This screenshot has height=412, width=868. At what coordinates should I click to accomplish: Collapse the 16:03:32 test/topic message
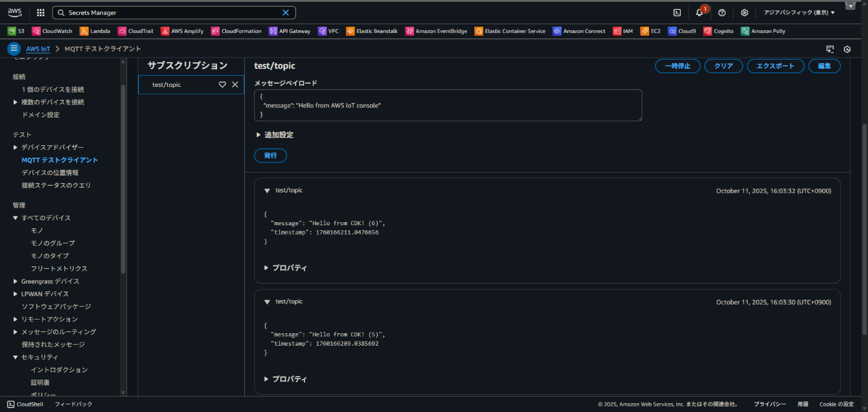267,190
